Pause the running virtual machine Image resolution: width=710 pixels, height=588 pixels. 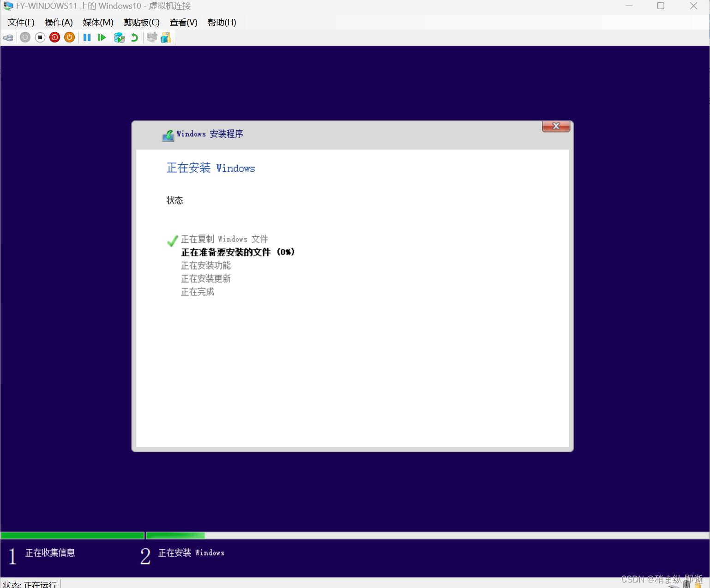pos(87,37)
